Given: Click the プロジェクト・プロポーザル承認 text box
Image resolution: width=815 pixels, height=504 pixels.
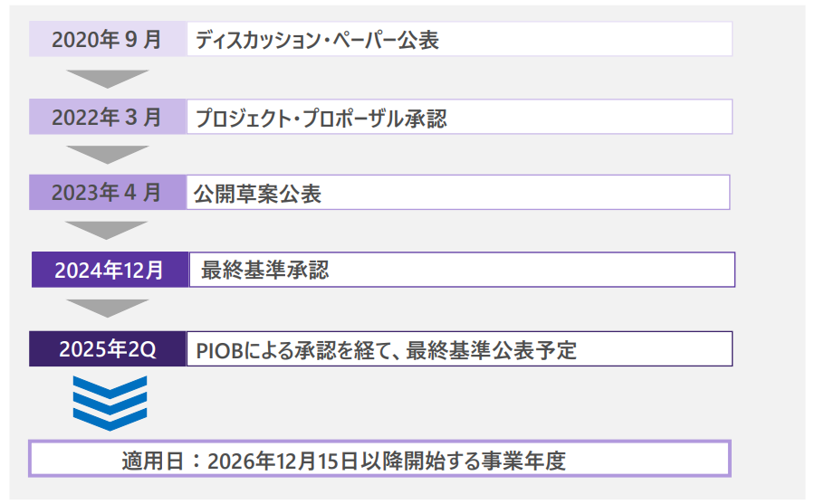Looking at the screenshot, I should 459,117.
